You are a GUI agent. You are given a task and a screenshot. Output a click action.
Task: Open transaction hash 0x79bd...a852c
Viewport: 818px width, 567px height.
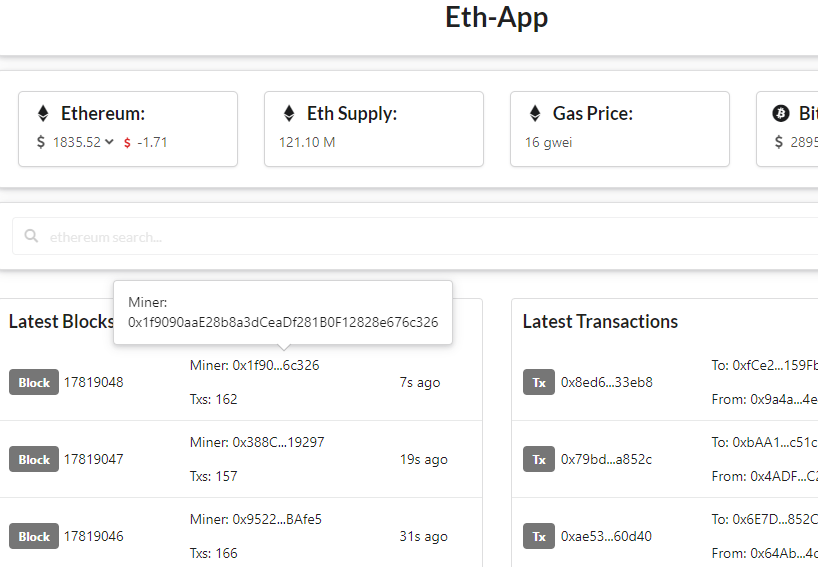click(x=606, y=459)
